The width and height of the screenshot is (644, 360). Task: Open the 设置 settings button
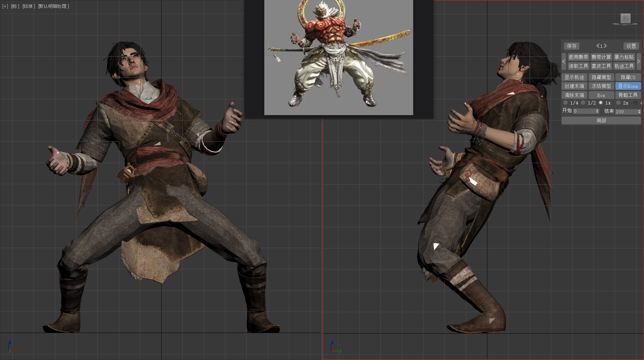(x=631, y=46)
